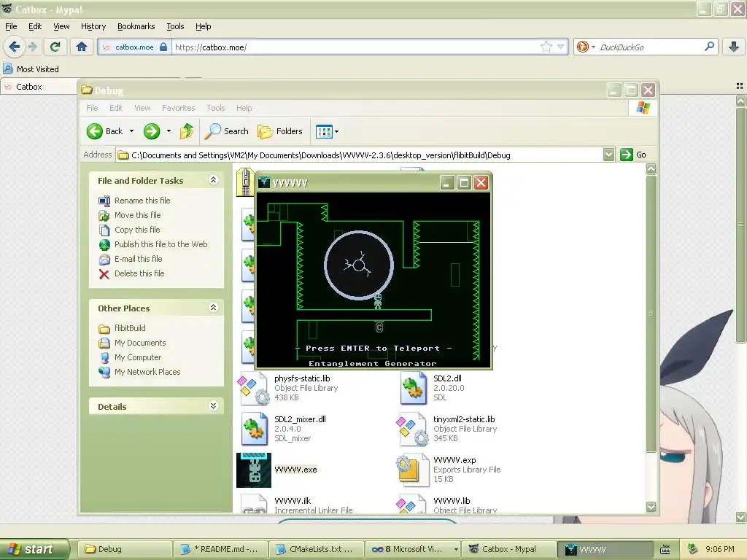Open My Documents in Other Places
This screenshot has width=747, height=560.
tap(140, 343)
